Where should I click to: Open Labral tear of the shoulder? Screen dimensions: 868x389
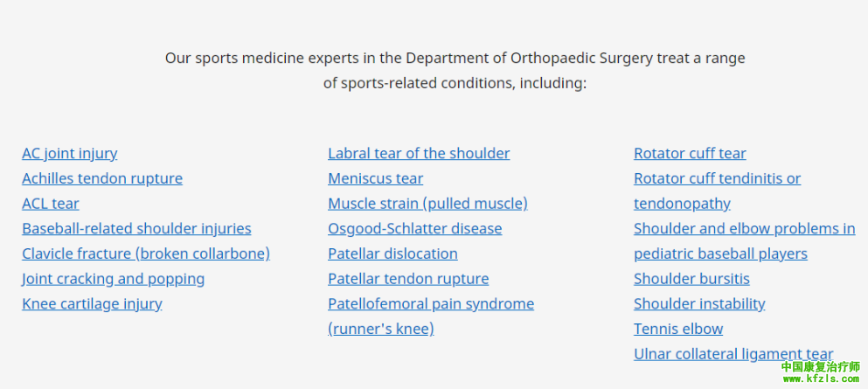419,153
